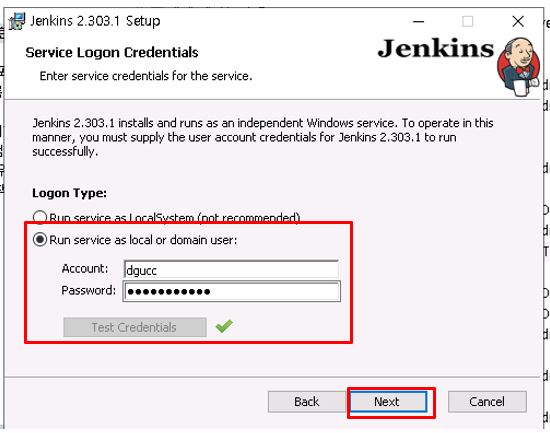Click the Jenkins butler logo

(518, 67)
